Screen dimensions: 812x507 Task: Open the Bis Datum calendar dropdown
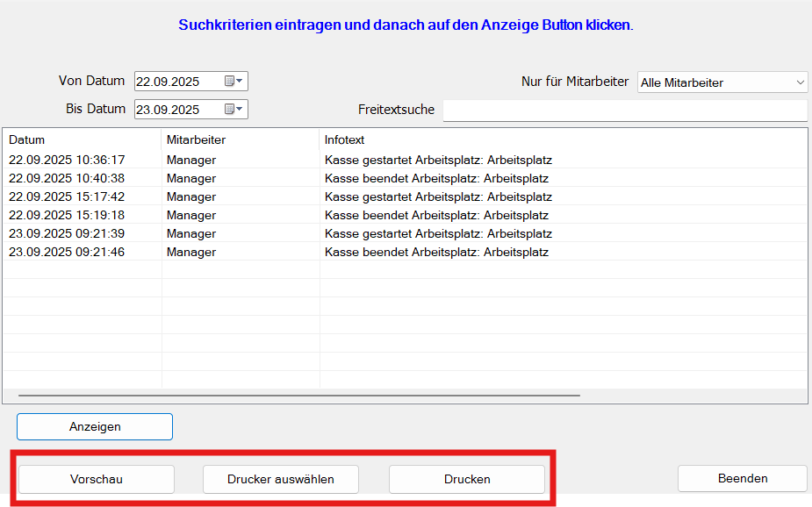pyautogui.click(x=234, y=109)
